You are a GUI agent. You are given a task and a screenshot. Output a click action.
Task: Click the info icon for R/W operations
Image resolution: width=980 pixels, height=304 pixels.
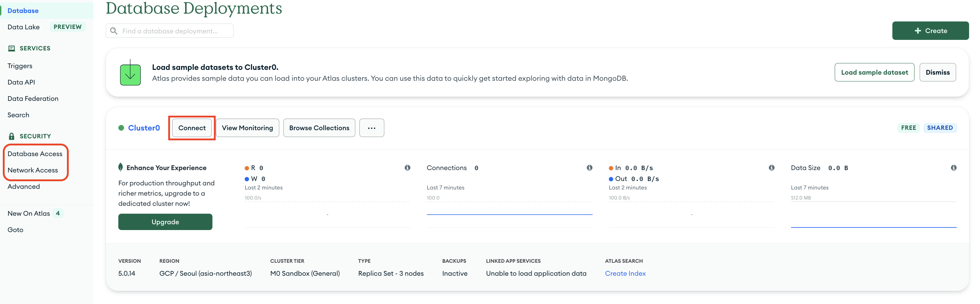click(407, 168)
